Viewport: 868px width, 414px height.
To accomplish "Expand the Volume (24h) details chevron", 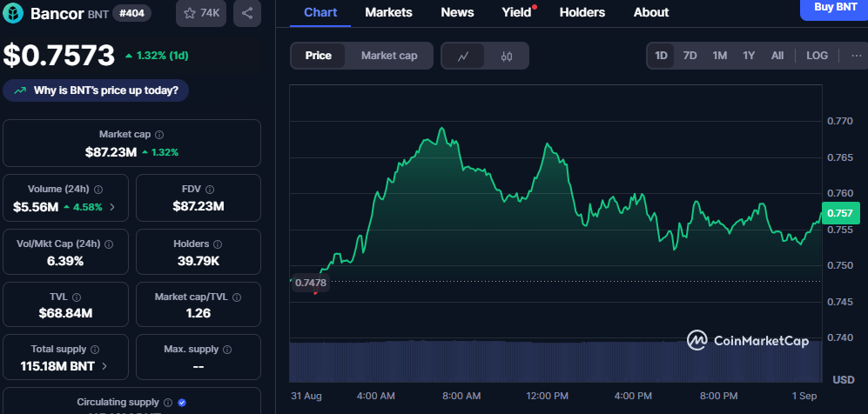I will pyautogui.click(x=111, y=207).
